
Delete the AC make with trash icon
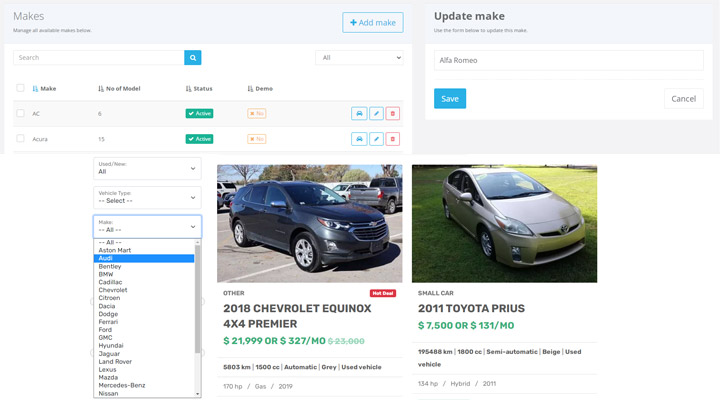(x=393, y=113)
